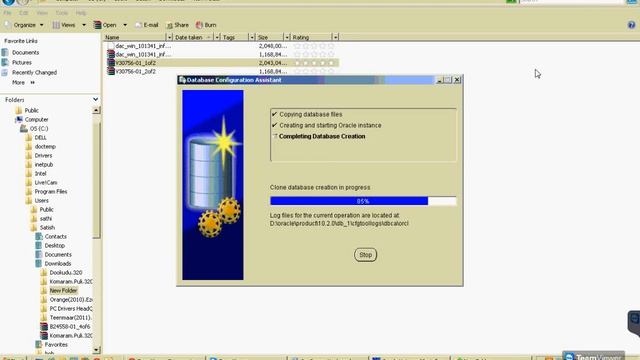Select file V30756-01_2of2
Screen dimensions: 640x360
coord(136,71)
